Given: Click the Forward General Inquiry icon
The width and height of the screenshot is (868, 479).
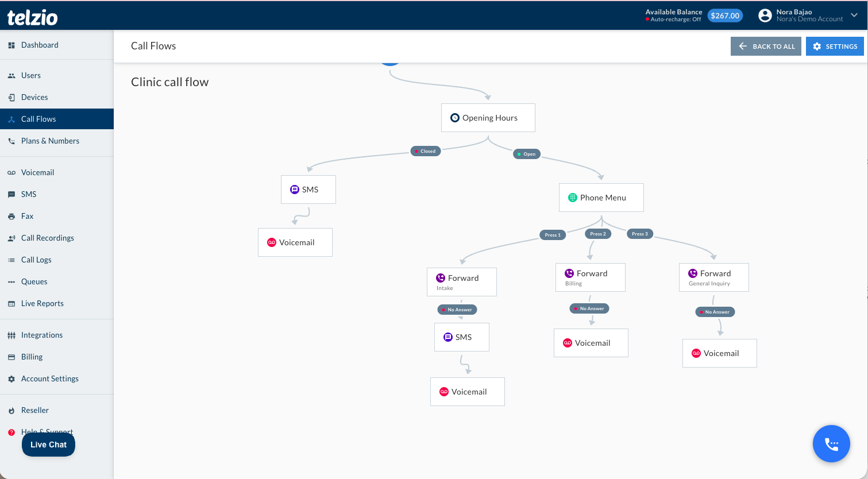Looking at the screenshot, I should (693, 273).
